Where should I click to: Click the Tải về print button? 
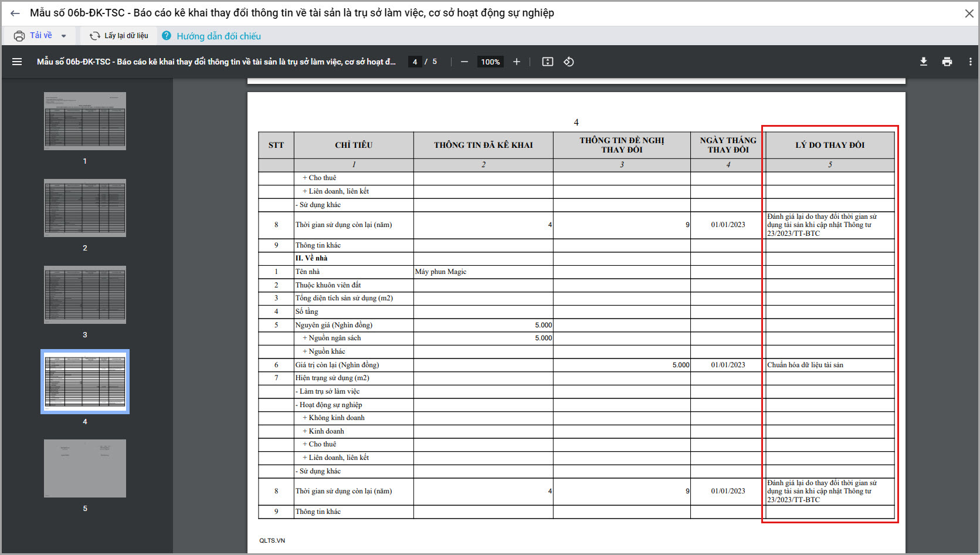[x=33, y=36]
